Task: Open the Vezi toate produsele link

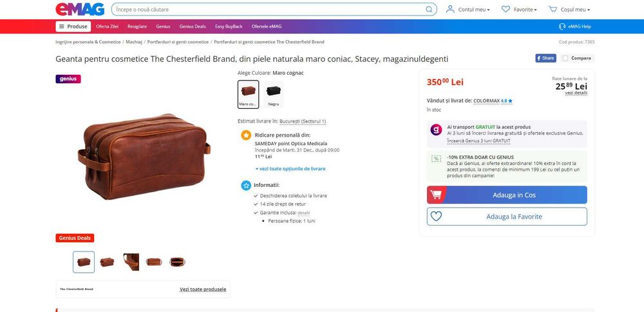Action: [203, 289]
